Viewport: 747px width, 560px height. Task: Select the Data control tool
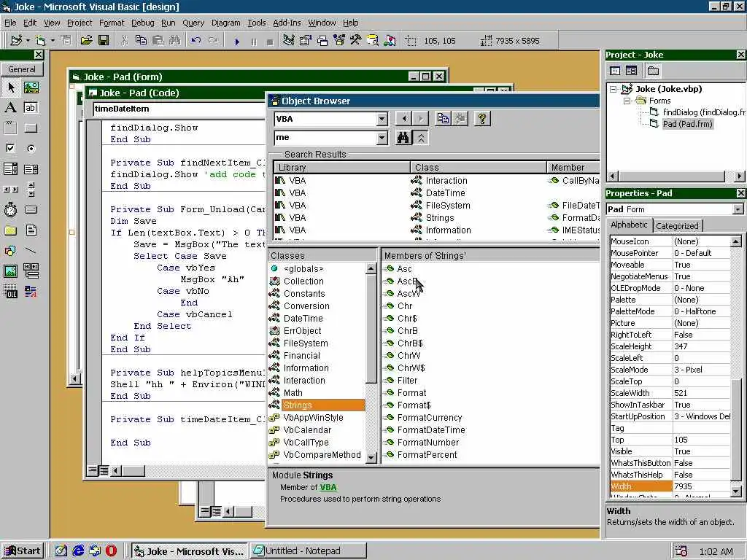click(31, 271)
